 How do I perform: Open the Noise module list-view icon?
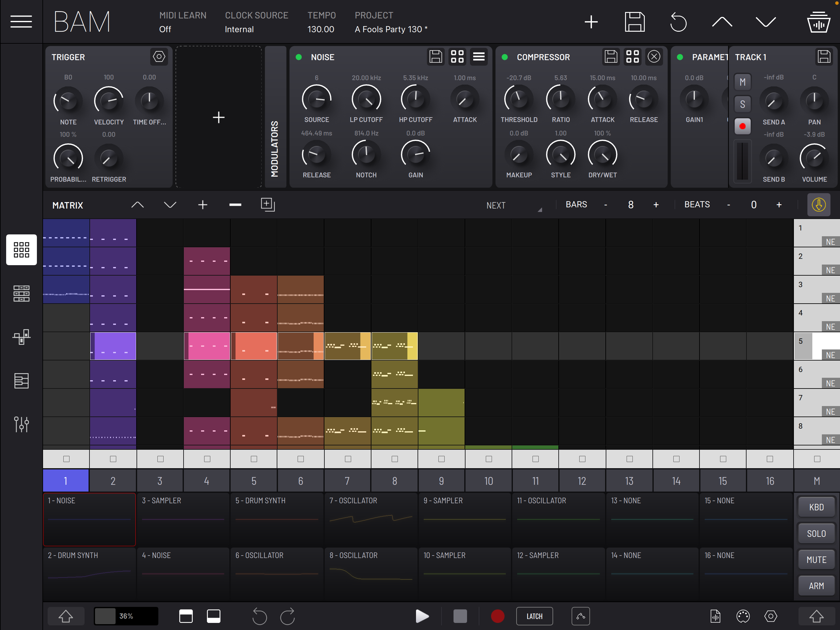[x=478, y=57]
